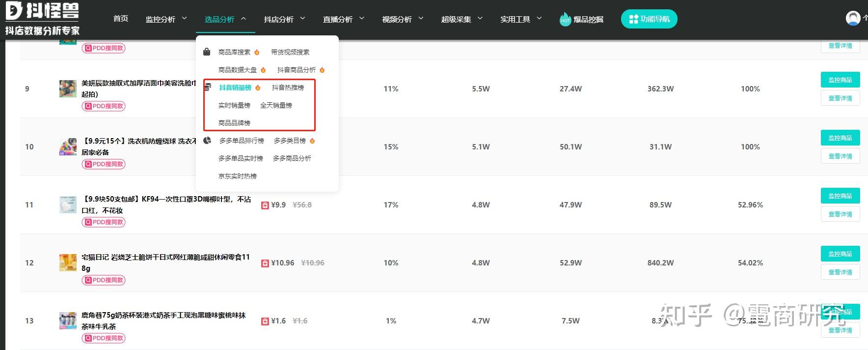The height and width of the screenshot is (350, 868).
Task: Go to 首页 in the top navigation
Action: tap(121, 19)
